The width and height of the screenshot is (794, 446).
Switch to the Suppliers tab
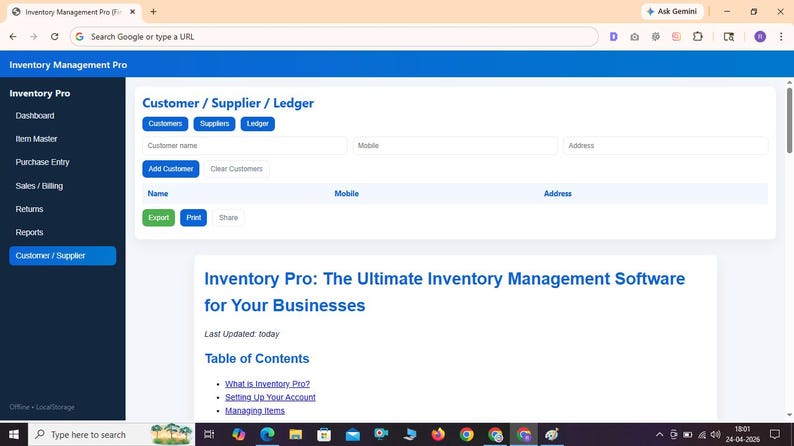click(214, 124)
